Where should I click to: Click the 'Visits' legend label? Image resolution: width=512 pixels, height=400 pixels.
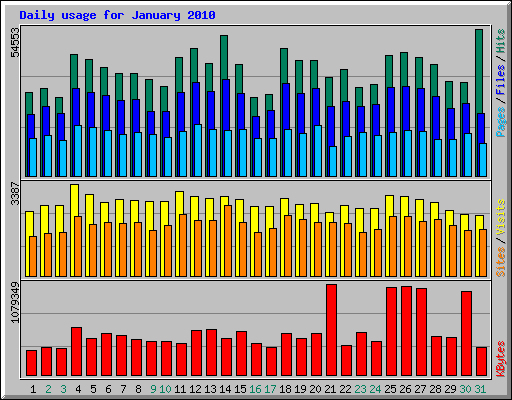[500, 218]
